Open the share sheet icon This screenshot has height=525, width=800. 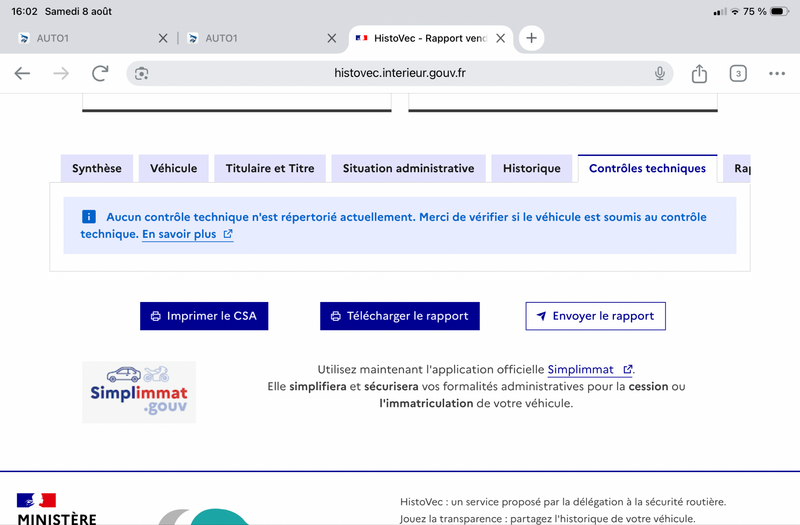699,73
